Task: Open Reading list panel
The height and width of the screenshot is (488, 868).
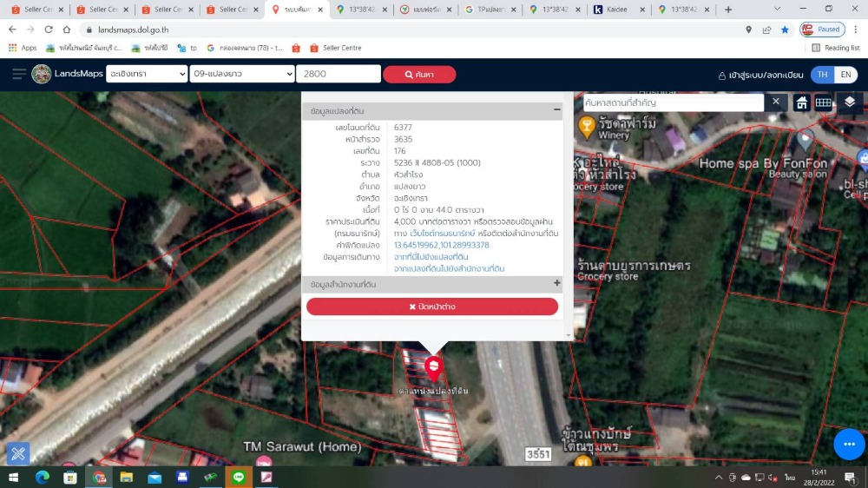Action: pos(835,48)
